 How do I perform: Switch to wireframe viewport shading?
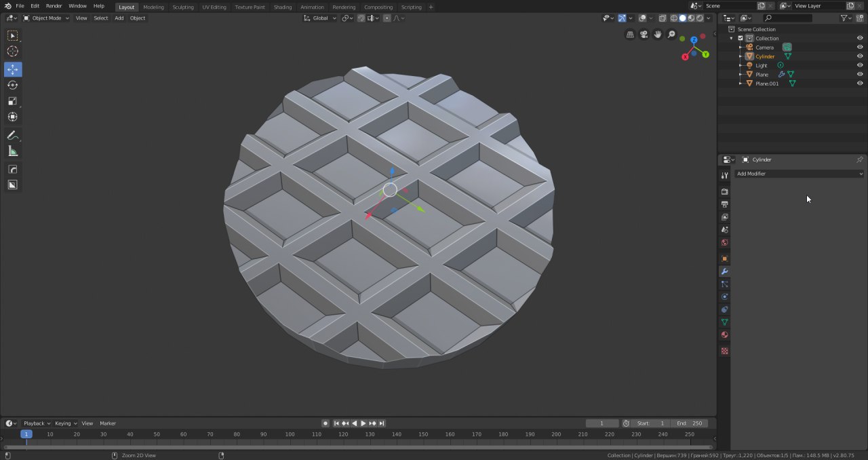[675, 18]
